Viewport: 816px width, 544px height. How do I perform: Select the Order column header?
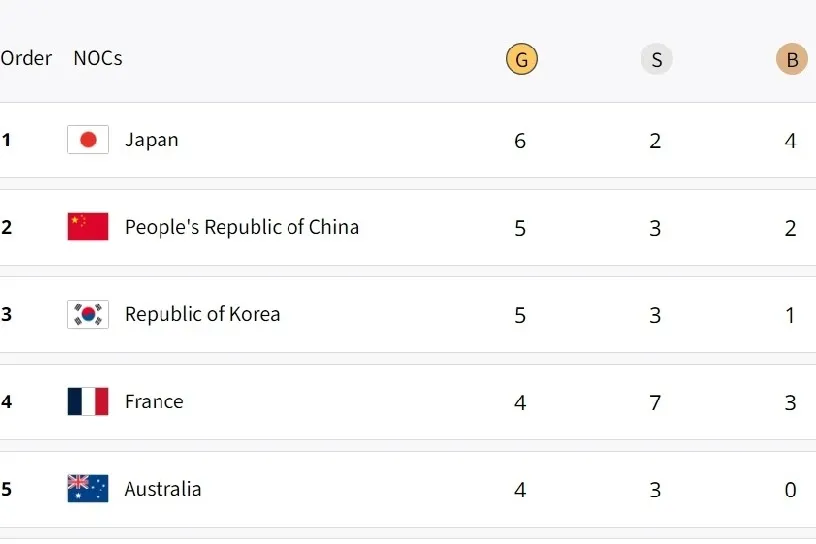(26, 58)
